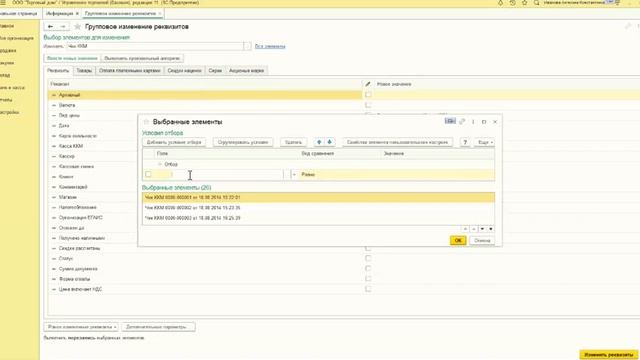Open Оплата платежными картами tab

pos(129,71)
